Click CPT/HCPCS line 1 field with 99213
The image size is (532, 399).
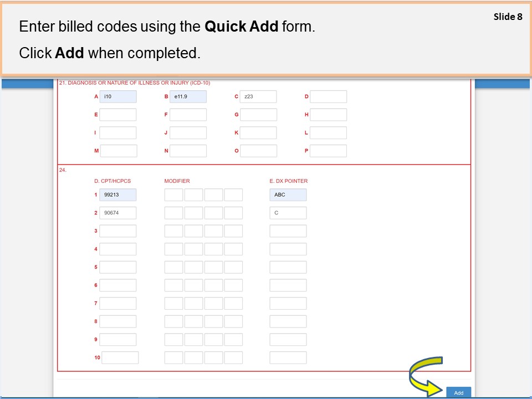coord(118,195)
